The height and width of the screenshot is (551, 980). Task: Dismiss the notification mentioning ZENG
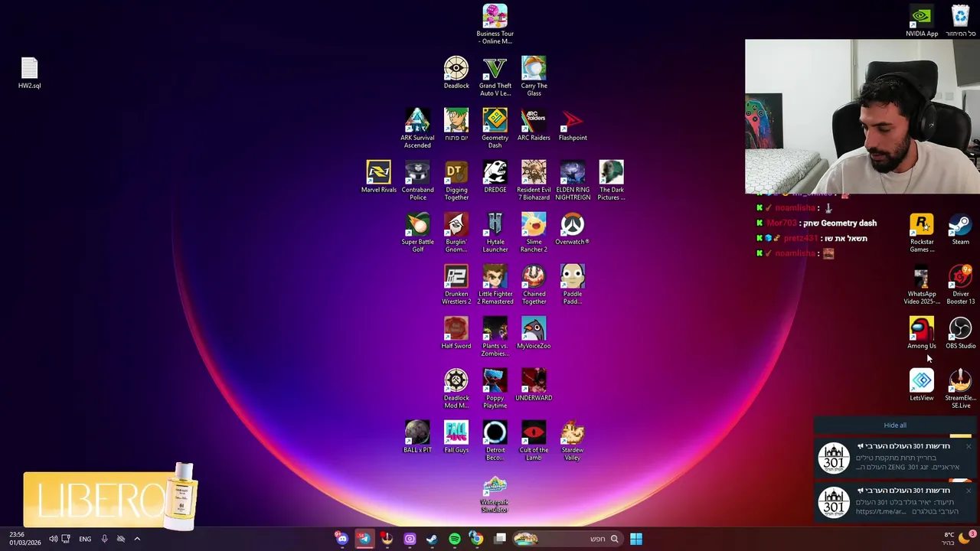968,446
